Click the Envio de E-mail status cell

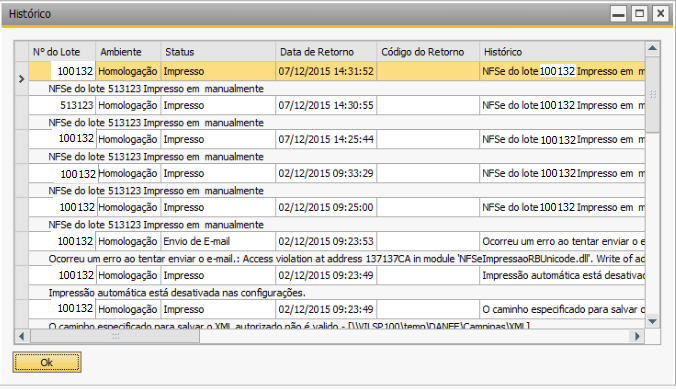pos(218,242)
